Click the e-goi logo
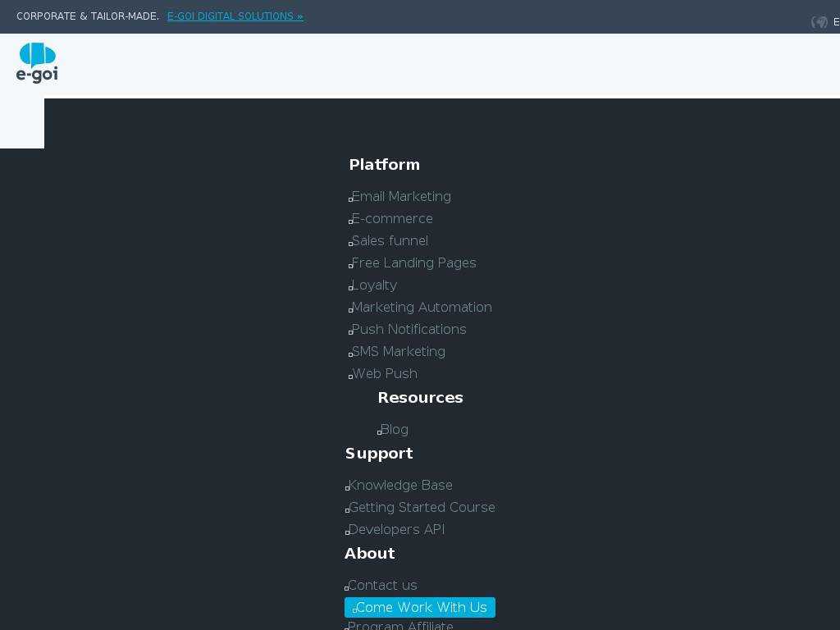Image resolution: width=840 pixels, height=630 pixels. coord(37,62)
